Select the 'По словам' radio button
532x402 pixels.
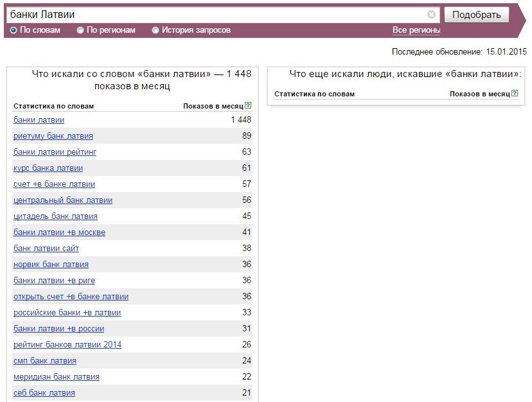click(x=13, y=30)
